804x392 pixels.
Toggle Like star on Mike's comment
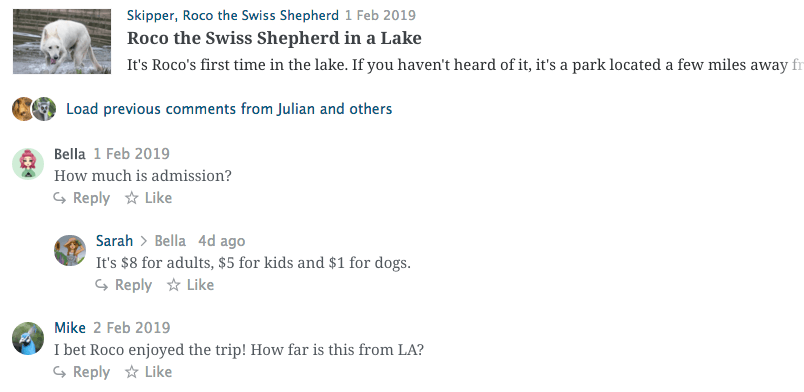point(132,372)
